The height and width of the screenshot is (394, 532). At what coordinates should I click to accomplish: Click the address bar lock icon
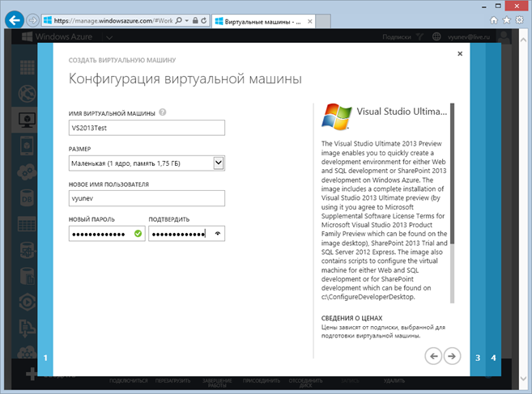[195, 21]
